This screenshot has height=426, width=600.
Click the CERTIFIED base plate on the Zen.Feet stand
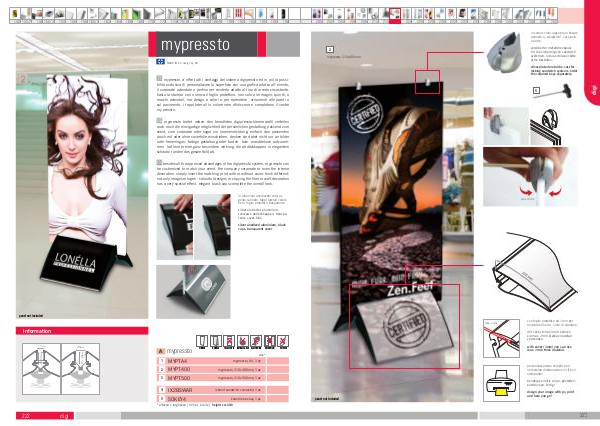point(404,326)
